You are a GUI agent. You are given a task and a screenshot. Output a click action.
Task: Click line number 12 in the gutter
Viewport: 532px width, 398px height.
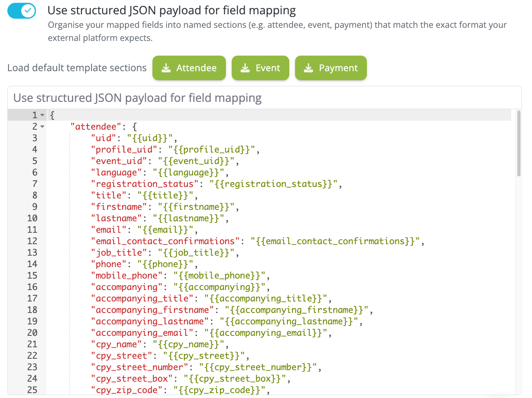point(32,241)
